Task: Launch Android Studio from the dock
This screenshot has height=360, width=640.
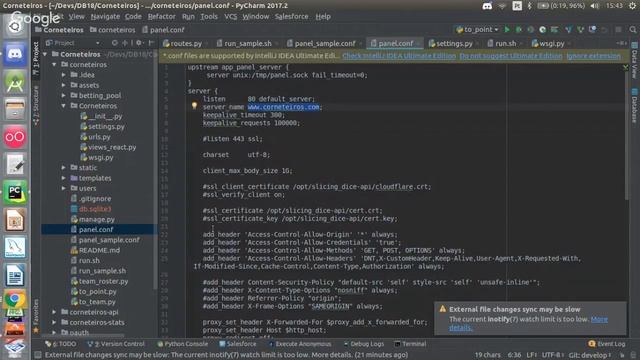Action: pos(15,82)
